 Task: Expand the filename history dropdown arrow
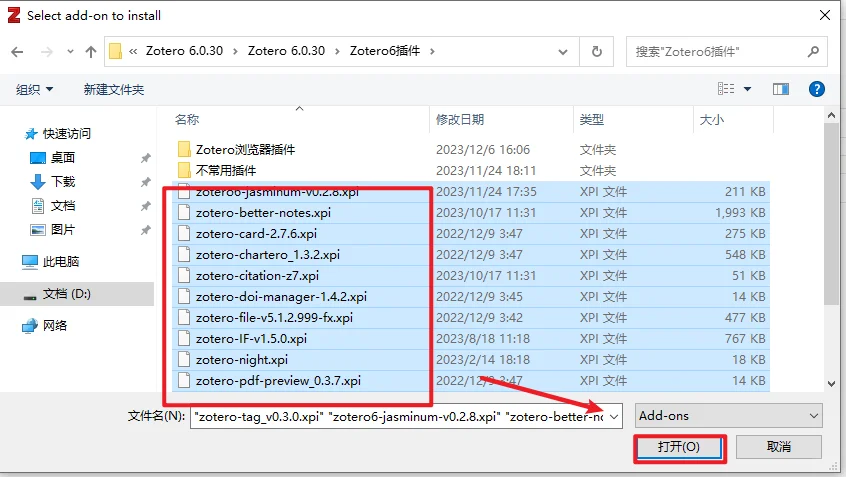614,417
